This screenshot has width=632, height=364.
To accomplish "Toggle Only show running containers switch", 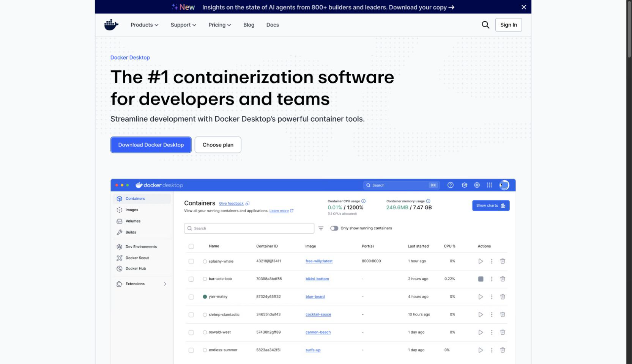I will coord(334,228).
